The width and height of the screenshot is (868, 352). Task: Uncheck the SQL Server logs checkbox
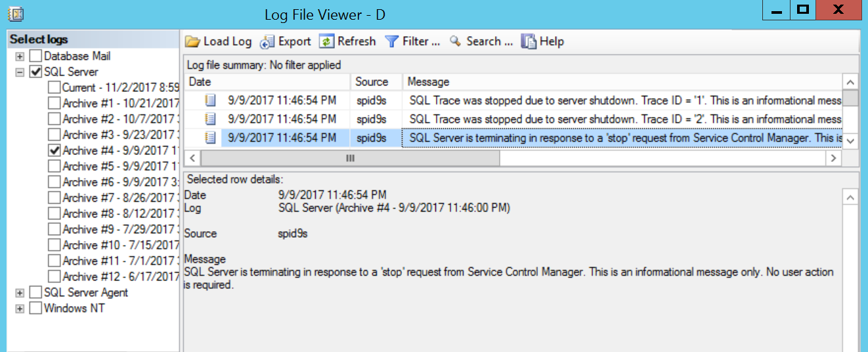tap(36, 72)
